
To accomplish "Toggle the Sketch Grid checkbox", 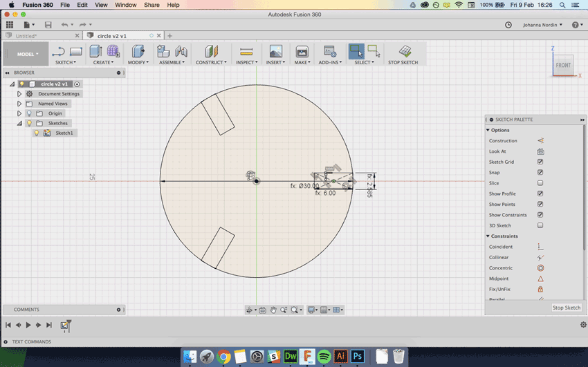I will (540, 162).
